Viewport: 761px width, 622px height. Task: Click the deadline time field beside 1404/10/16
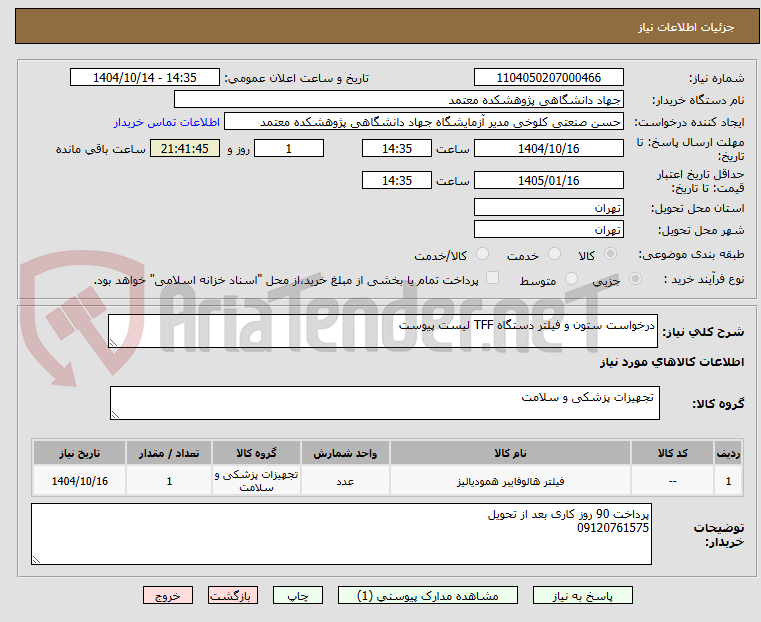pos(397,148)
